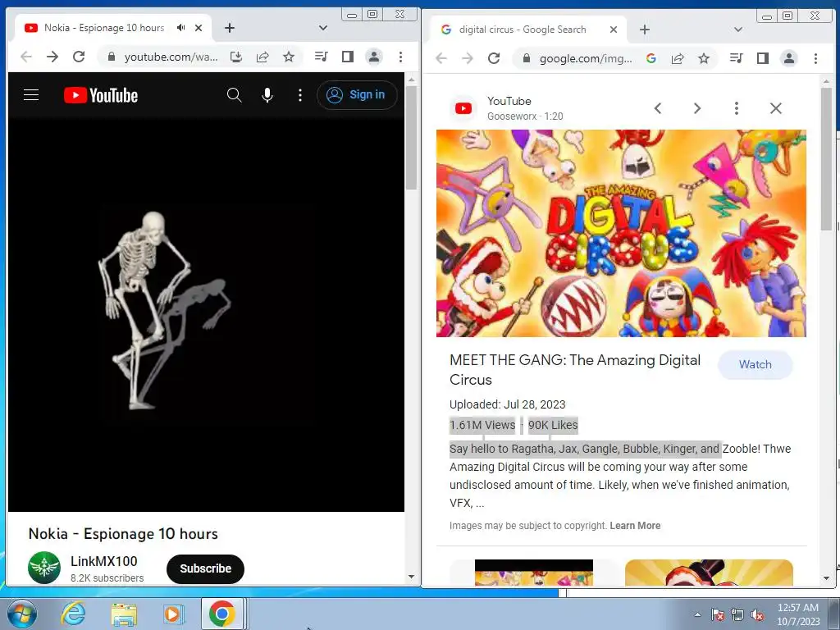Reload the Google search page
Image resolution: width=840 pixels, height=630 pixels.
pos(494,58)
